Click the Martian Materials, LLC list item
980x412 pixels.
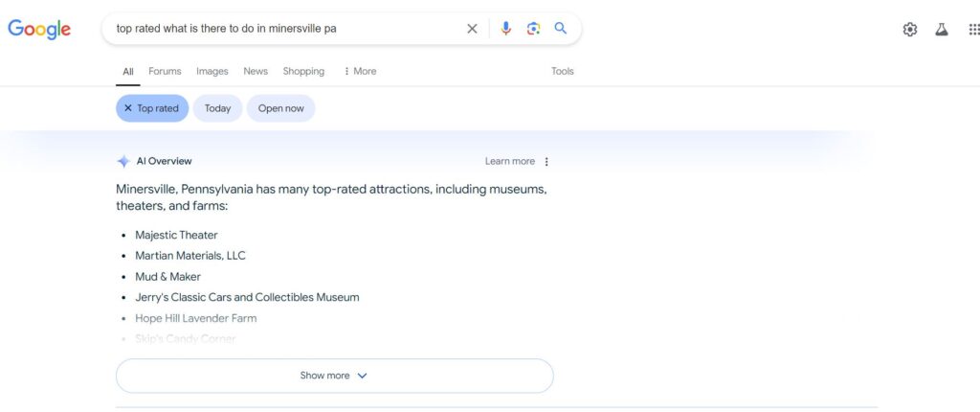[190, 256]
